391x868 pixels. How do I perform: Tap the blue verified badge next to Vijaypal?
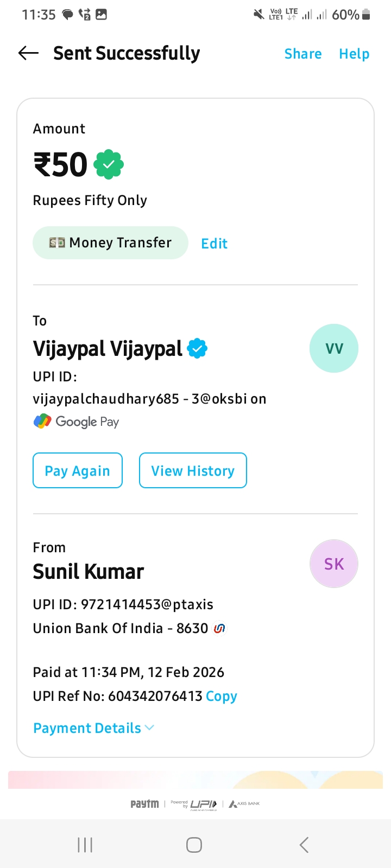(197, 348)
